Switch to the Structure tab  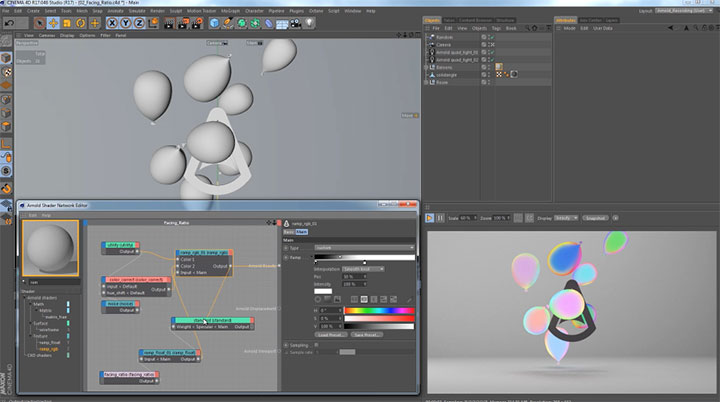click(505, 20)
